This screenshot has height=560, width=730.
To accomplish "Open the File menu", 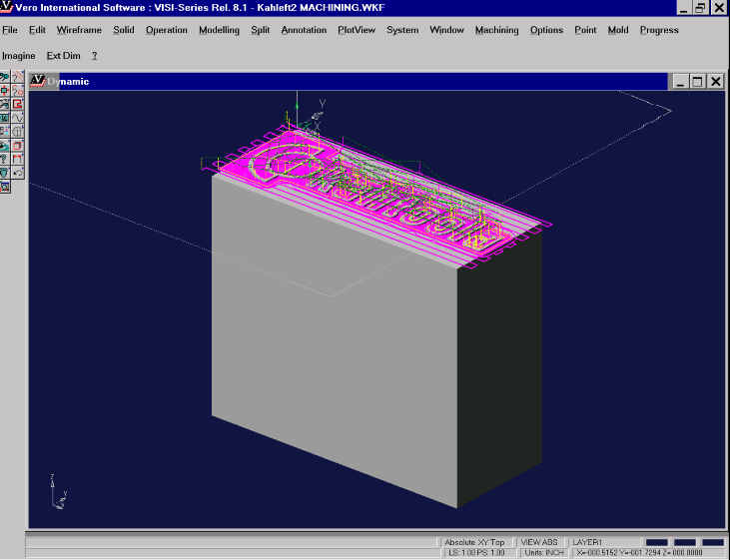I will coord(10,30).
